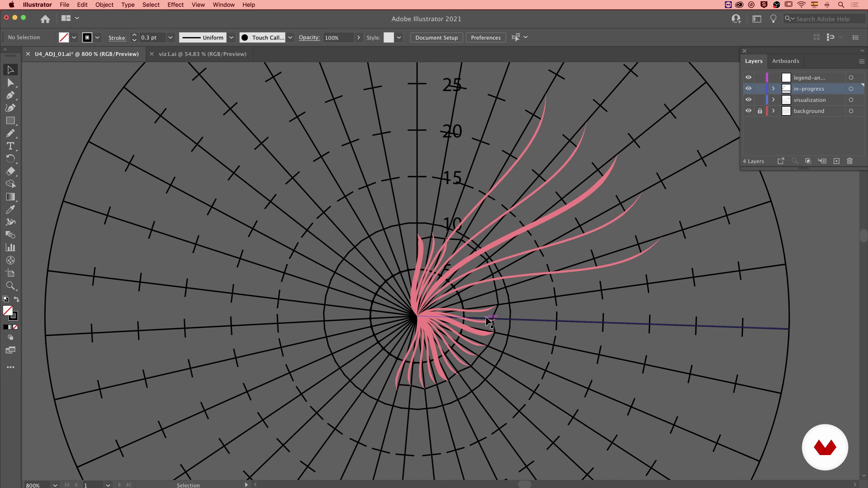Viewport: 868px width, 488px height.
Task: Select the Eyedropper tool
Action: click(10, 209)
